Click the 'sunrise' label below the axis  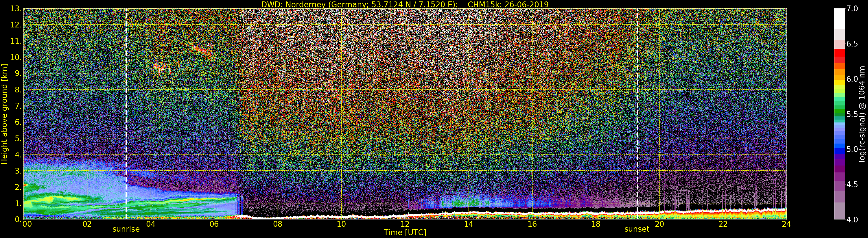click(126, 229)
